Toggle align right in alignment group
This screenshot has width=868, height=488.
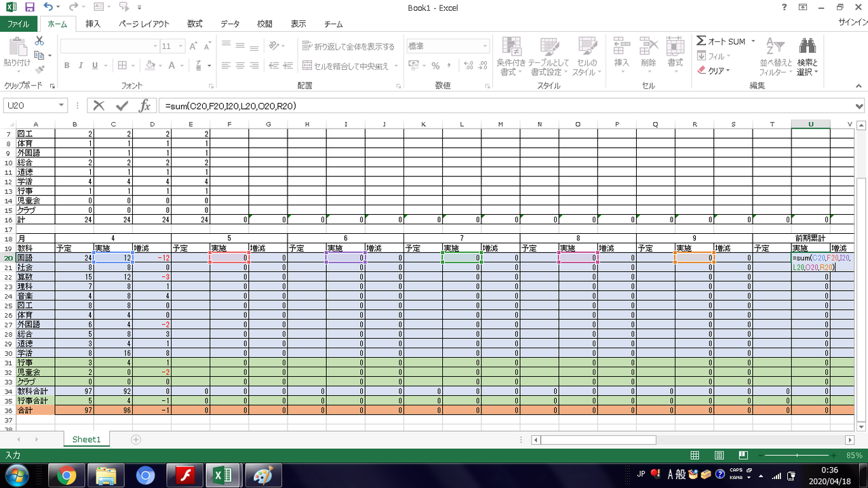click(255, 66)
